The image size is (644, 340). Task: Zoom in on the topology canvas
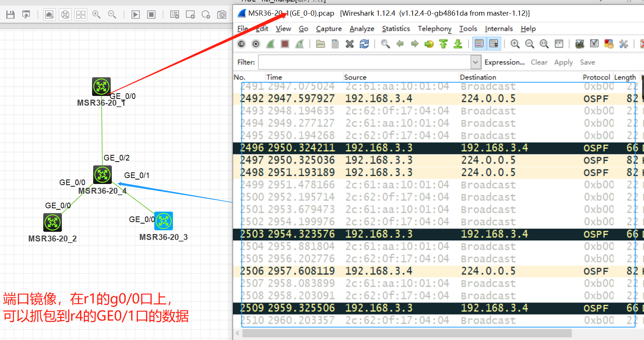coord(97,15)
